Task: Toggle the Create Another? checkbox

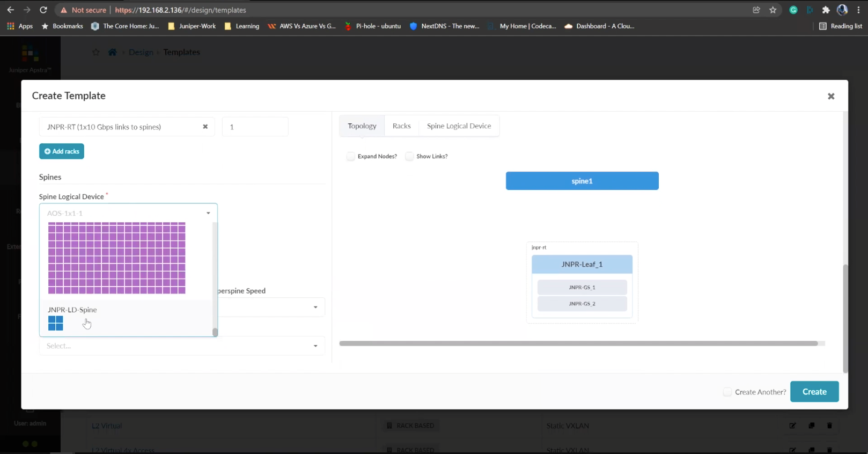Action: (727, 392)
